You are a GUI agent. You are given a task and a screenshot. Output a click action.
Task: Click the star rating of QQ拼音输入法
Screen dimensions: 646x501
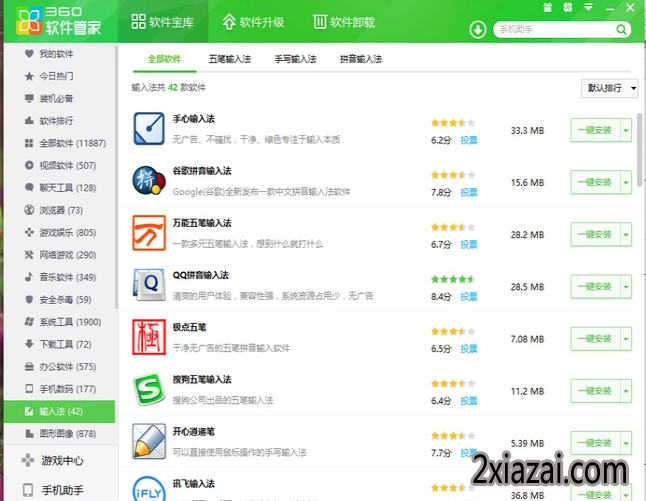[453, 279]
